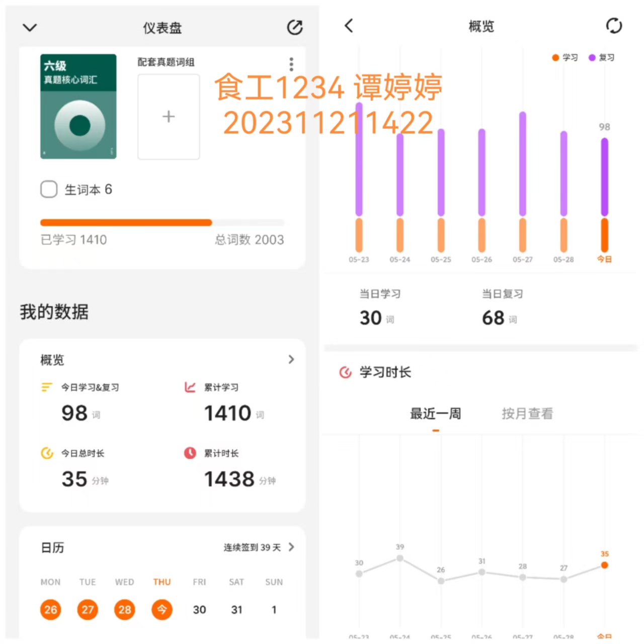Tick the 生词本 6 checkbox

[49, 190]
